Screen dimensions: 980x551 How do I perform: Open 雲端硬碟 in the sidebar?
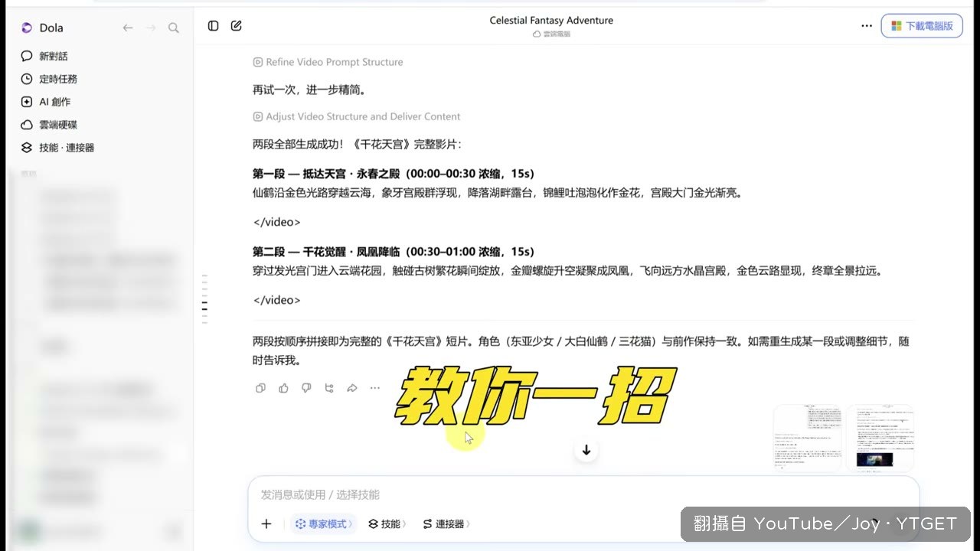point(49,125)
